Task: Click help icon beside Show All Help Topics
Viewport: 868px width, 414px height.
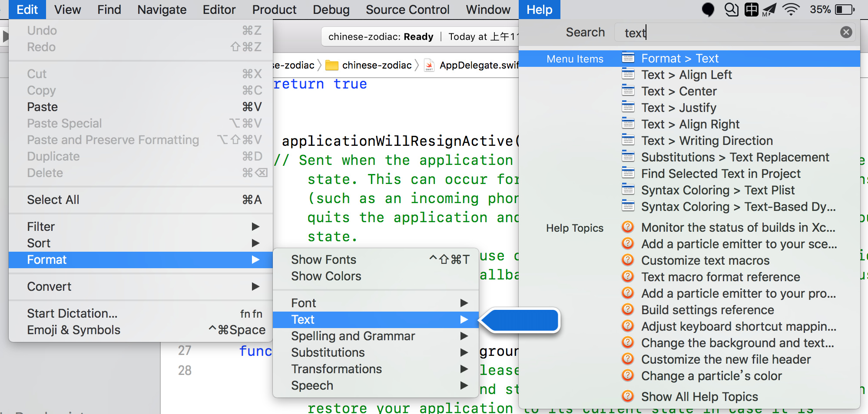Action: point(627,396)
